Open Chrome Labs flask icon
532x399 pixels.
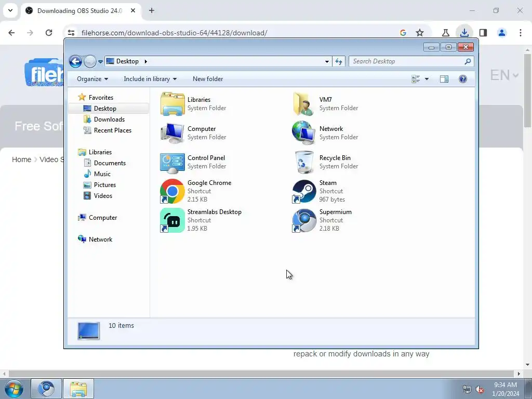click(x=445, y=33)
